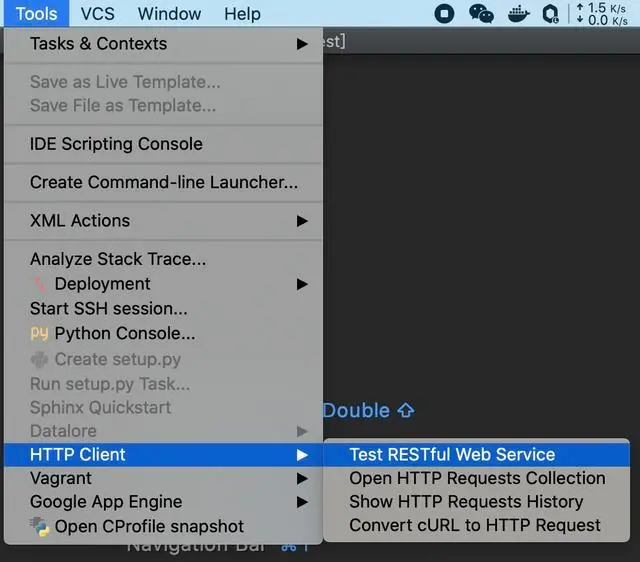Expand the HTTP Client submenu

(163, 455)
